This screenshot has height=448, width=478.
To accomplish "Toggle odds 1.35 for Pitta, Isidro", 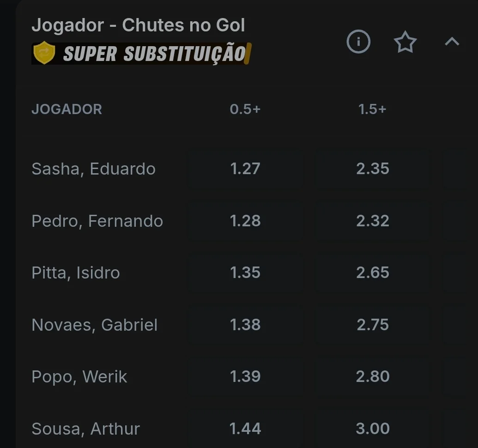I will click(245, 272).
